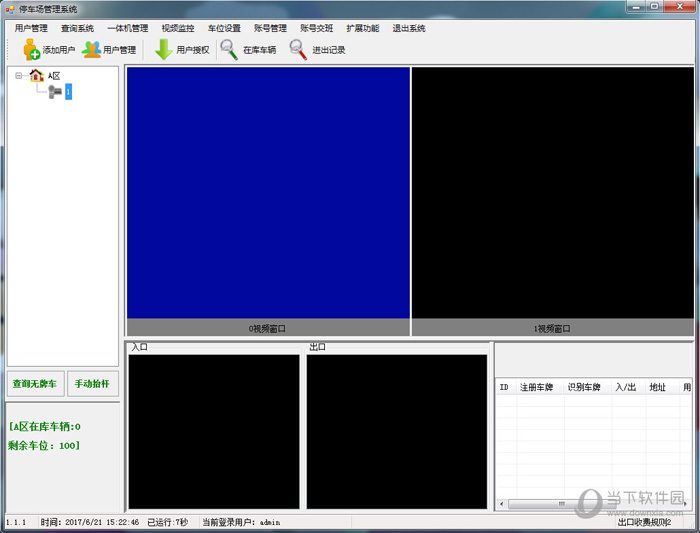Open the 车位设置 menu
This screenshot has height=533, width=700.
(224, 28)
